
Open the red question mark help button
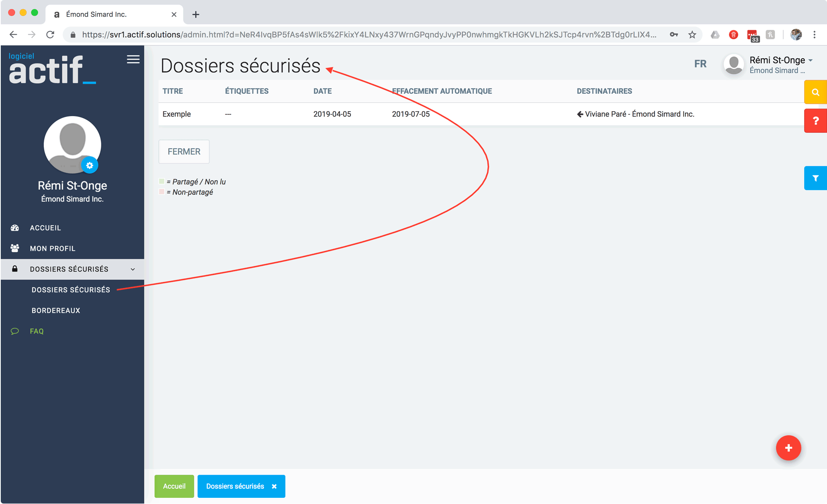[815, 121]
